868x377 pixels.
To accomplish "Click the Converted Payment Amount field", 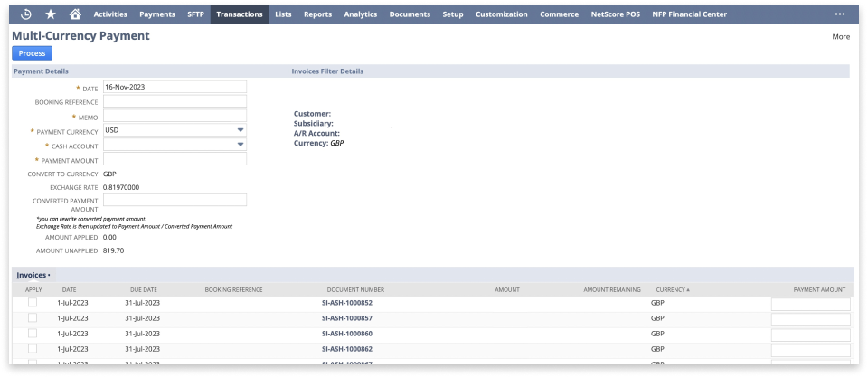I will (x=175, y=200).
